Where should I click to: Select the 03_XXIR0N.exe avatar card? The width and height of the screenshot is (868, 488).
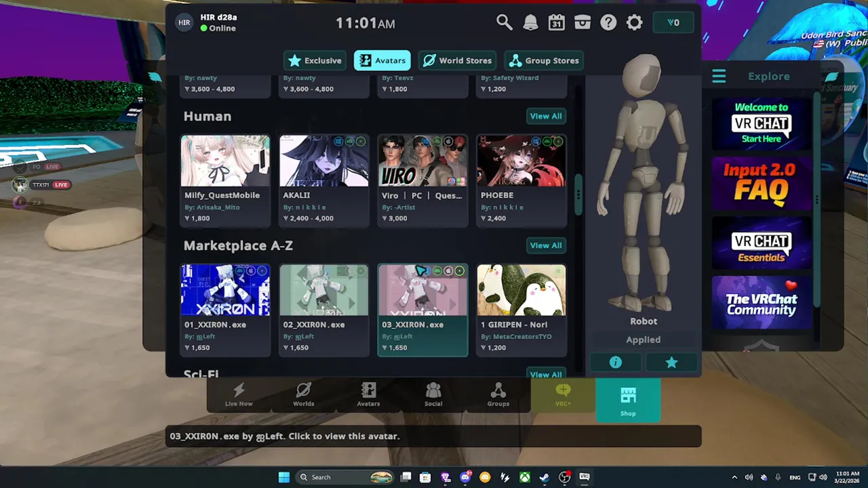point(422,310)
